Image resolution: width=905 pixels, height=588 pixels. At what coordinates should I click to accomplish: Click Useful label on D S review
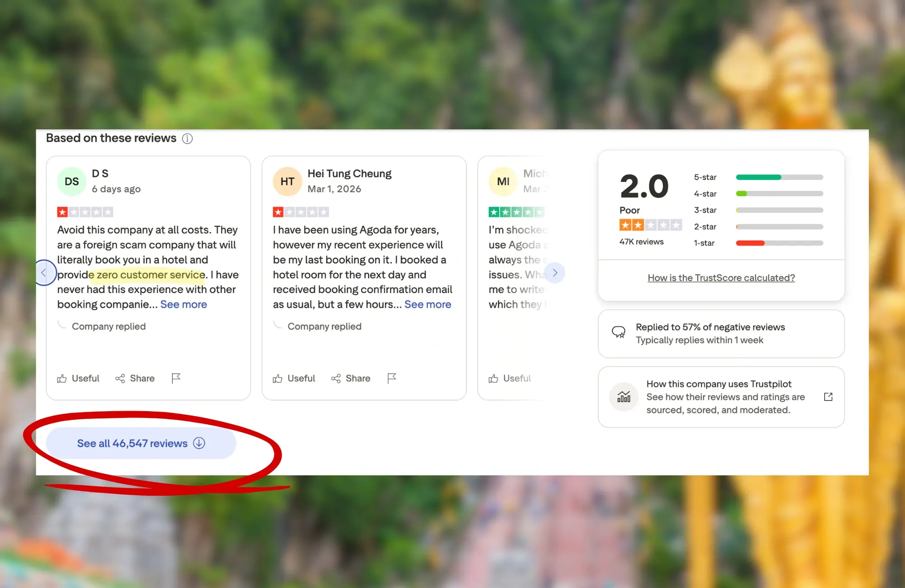pyautogui.click(x=86, y=379)
